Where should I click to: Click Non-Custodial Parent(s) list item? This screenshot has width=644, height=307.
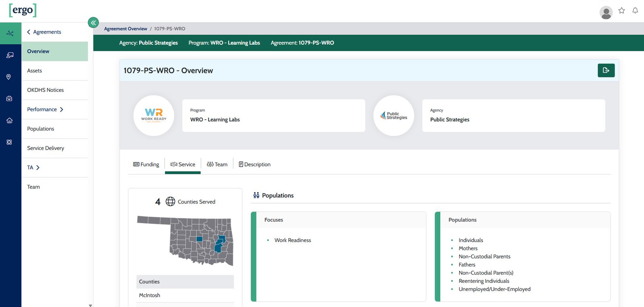(486, 273)
